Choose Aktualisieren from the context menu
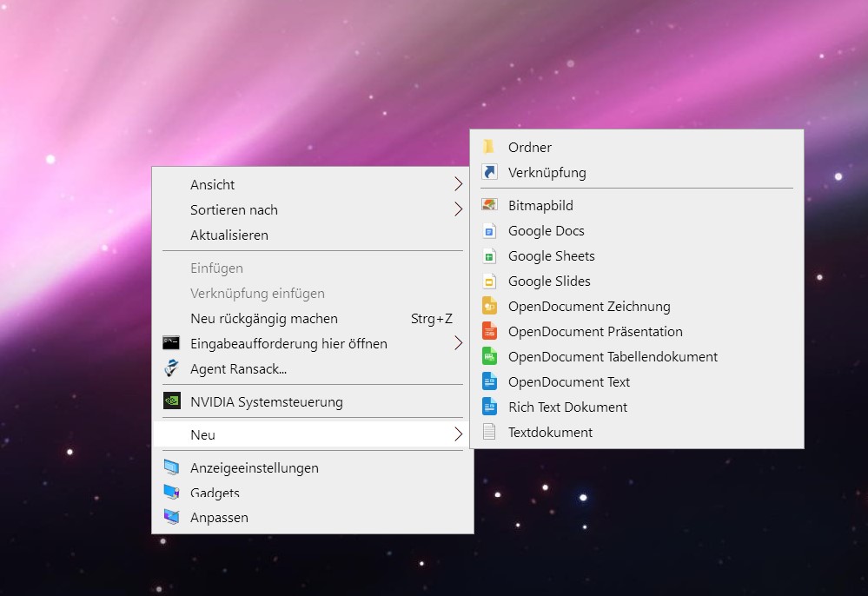 pos(313,235)
